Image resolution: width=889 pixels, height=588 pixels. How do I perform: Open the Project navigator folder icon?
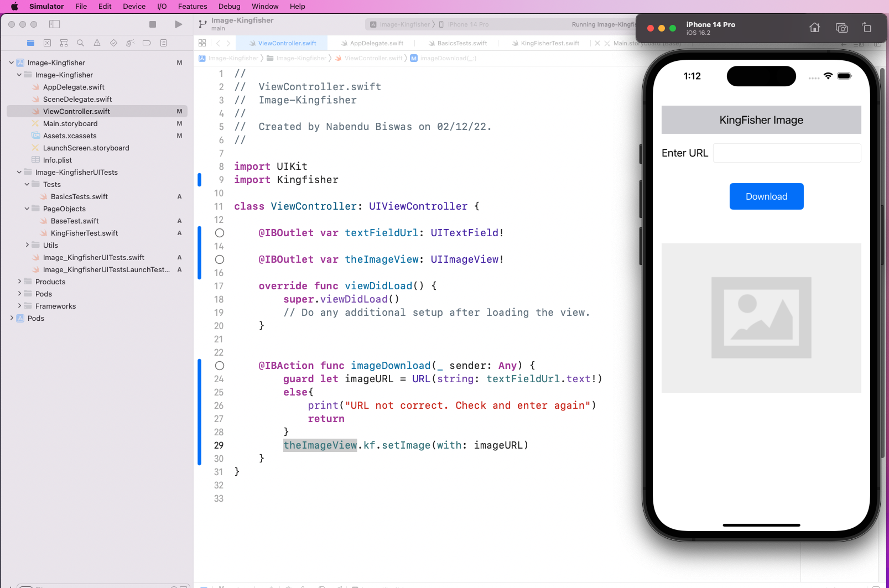30,43
